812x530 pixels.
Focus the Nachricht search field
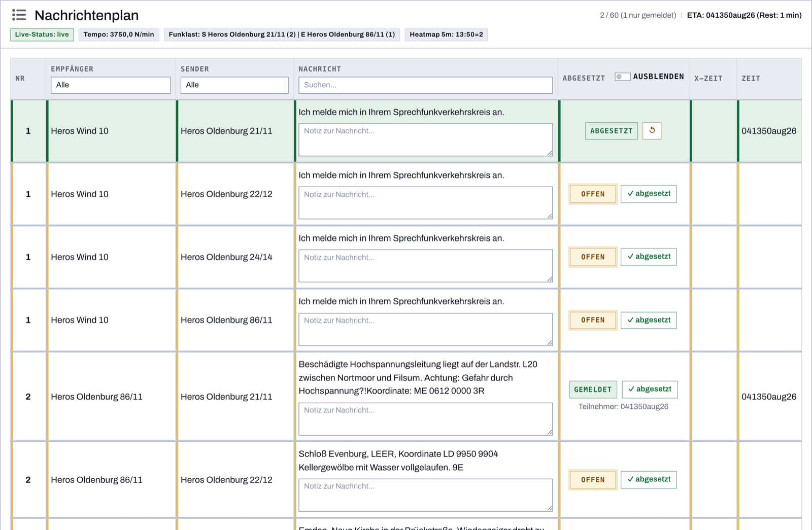tap(425, 85)
